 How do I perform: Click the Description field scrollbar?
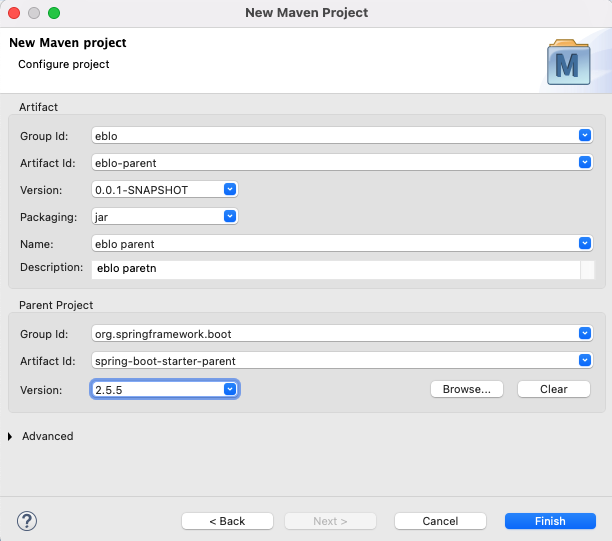point(587,270)
